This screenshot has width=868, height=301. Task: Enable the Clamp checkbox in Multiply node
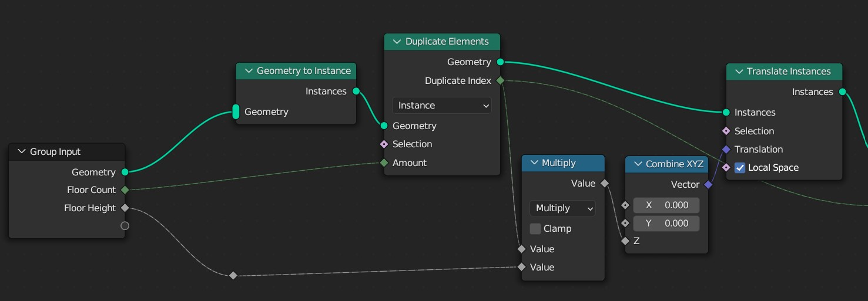(535, 229)
